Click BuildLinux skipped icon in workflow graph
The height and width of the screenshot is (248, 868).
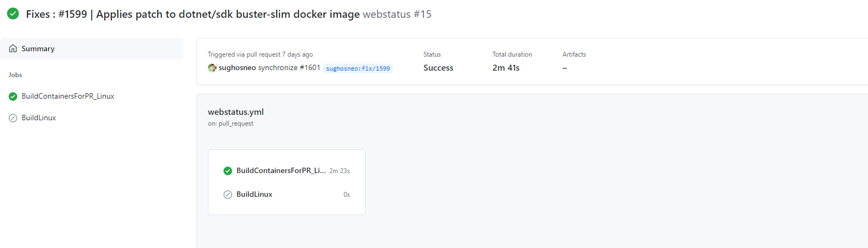(228, 195)
